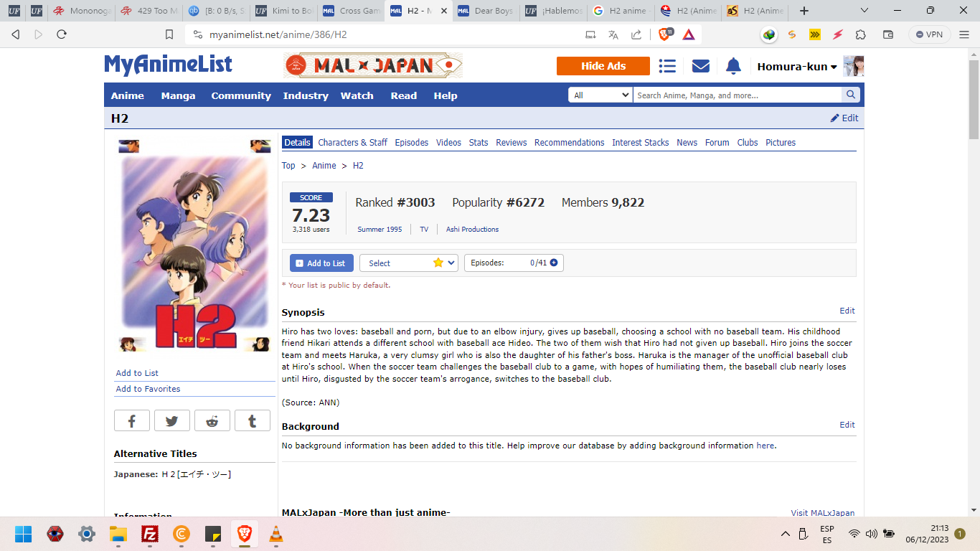Open the Help menu
980x551 pixels.
tap(446, 95)
